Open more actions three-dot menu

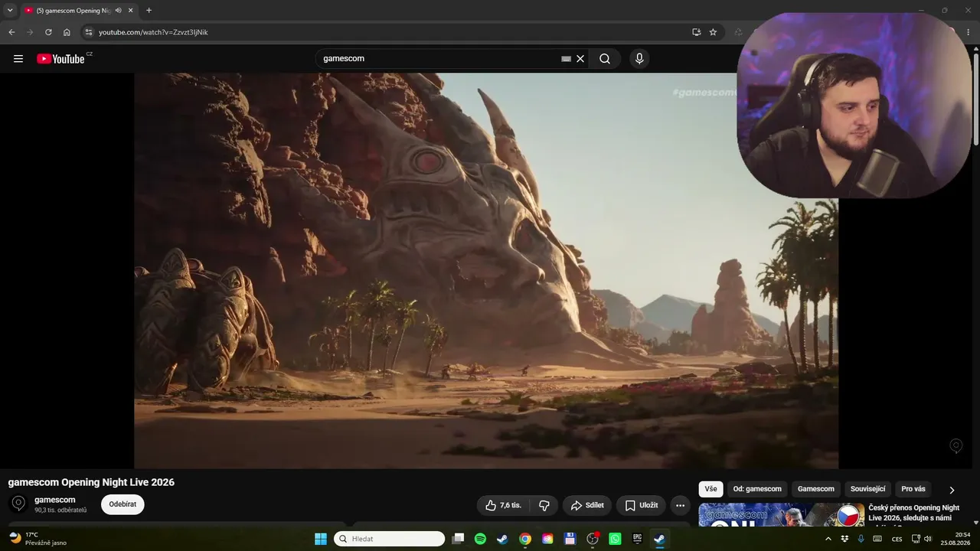tap(680, 505)
